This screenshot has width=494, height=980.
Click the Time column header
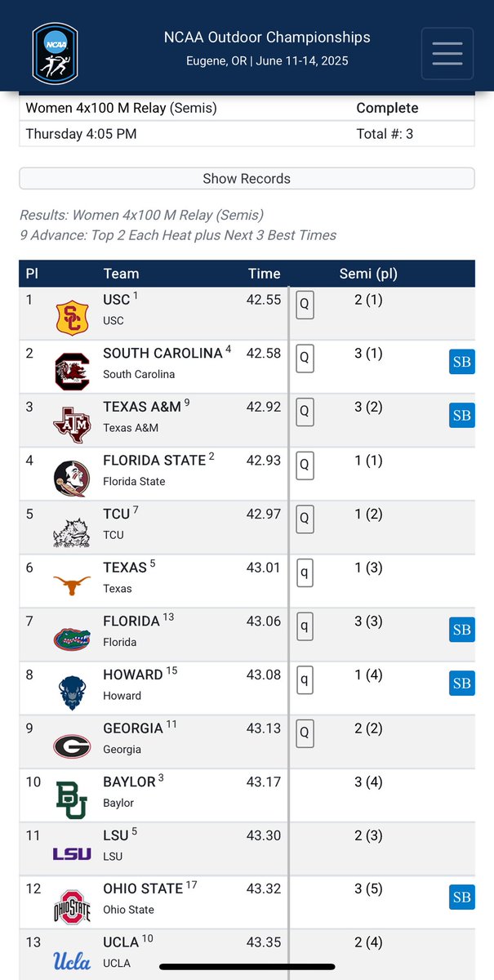tap(264, 274)
